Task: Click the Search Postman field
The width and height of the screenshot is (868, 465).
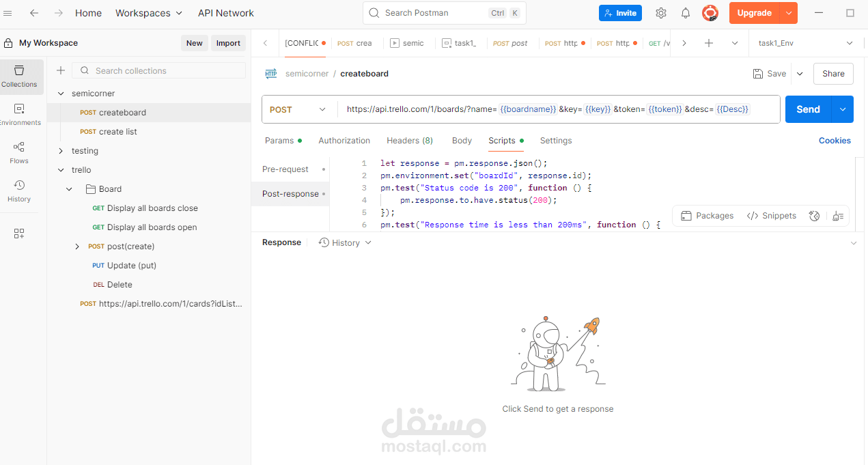Action: 445,13
